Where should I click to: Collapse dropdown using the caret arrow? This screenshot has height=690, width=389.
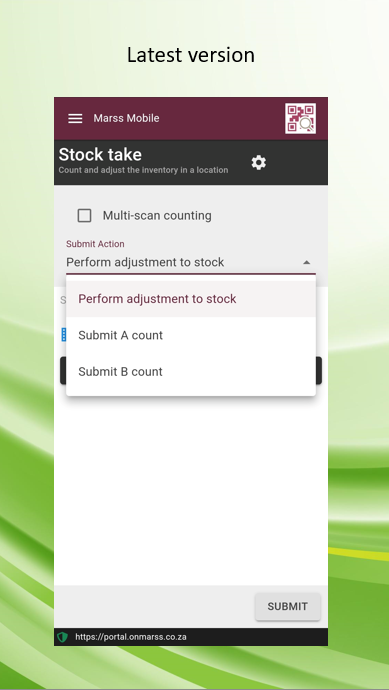pyautogui.click(x=307, y=262)
